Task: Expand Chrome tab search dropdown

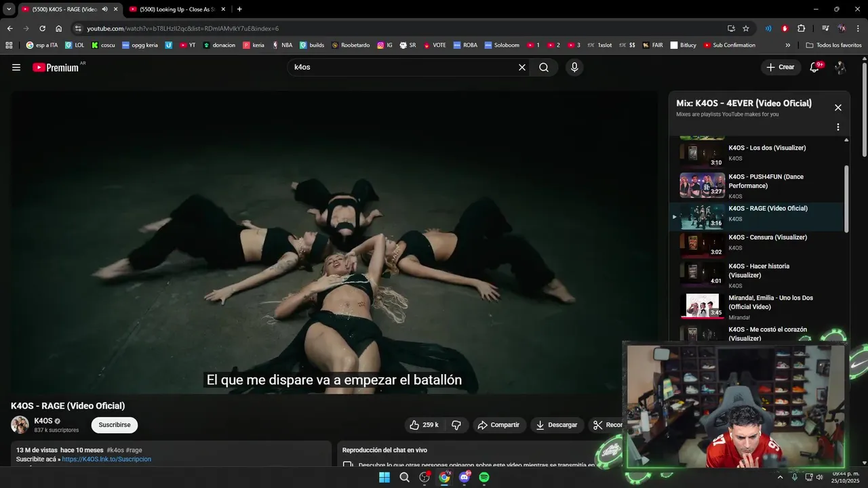Action: coord(9,9)
